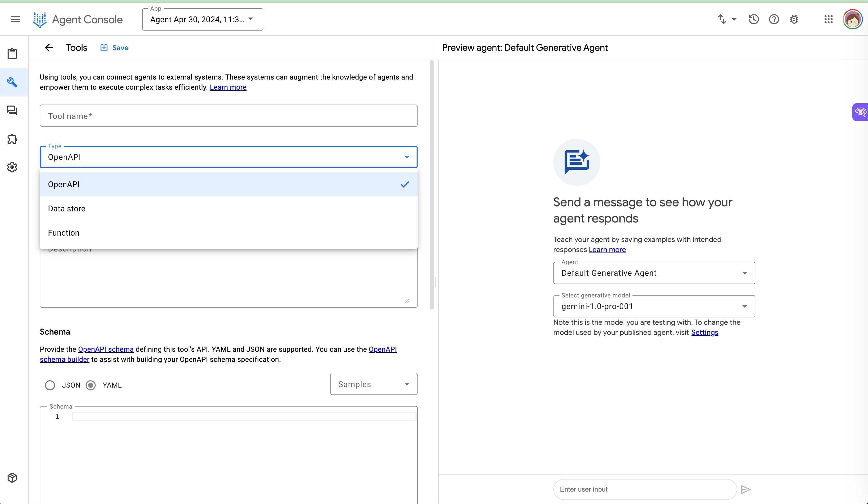Open the App selector dropdown
Image resolution: width=868 pixels, height=504 pixels.
tap(202, 20)
